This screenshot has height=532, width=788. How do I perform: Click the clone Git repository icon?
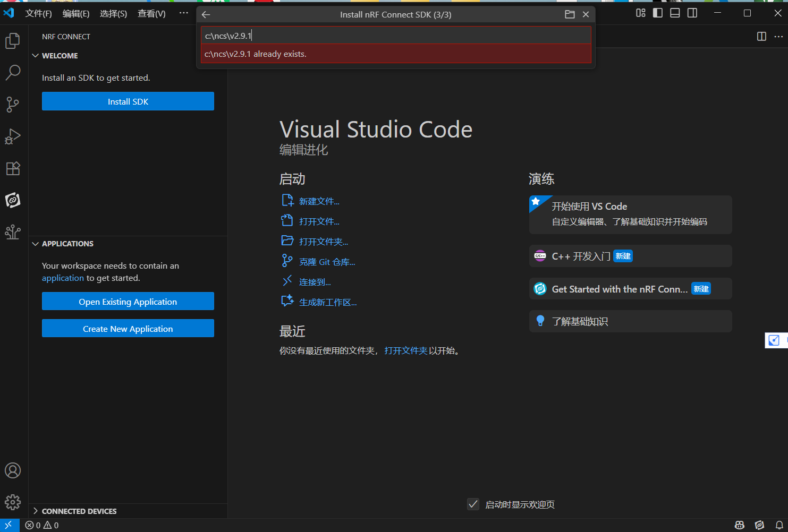pos(287,261)
